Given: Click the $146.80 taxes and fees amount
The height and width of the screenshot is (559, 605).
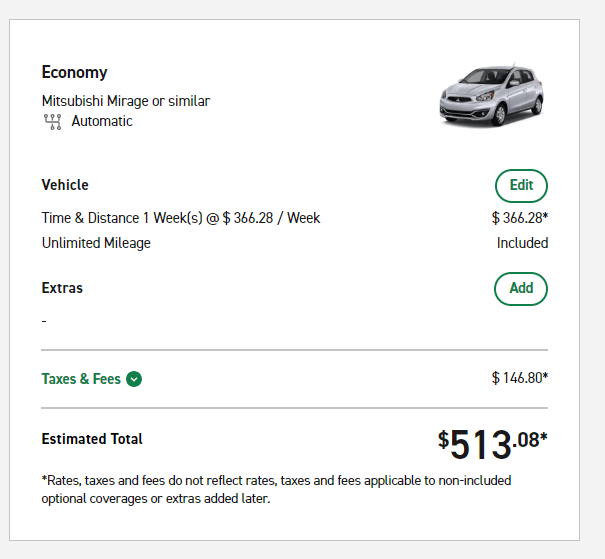Looking at the screenshot, I should pyautogui.click(x=519, y=378).
